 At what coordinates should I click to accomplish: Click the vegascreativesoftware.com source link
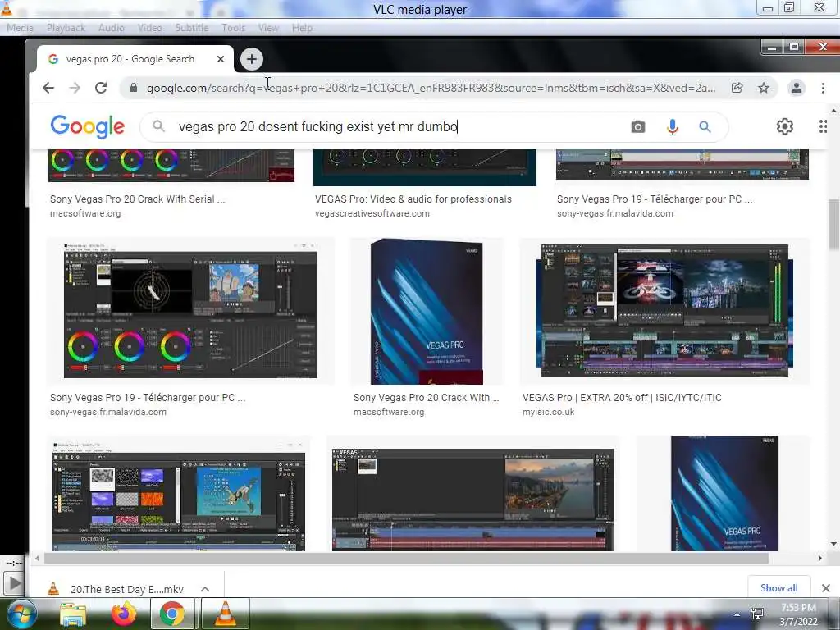point(372,214)
